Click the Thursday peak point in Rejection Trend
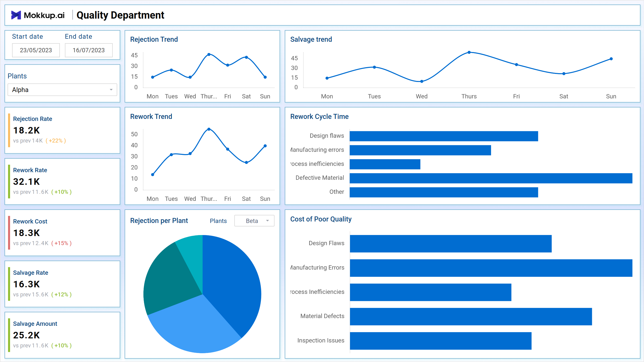 209,54
